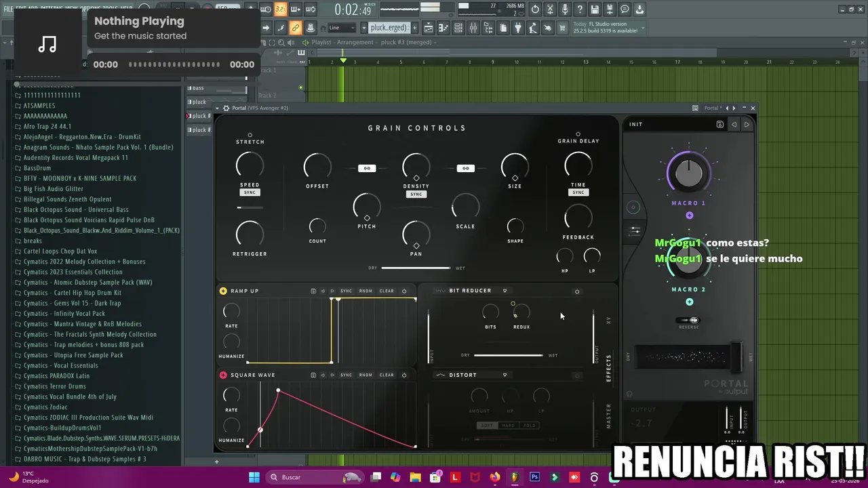Open the channel rack icon
The width and height of the screenshot is (868, 488).
(x=458, y=28)
